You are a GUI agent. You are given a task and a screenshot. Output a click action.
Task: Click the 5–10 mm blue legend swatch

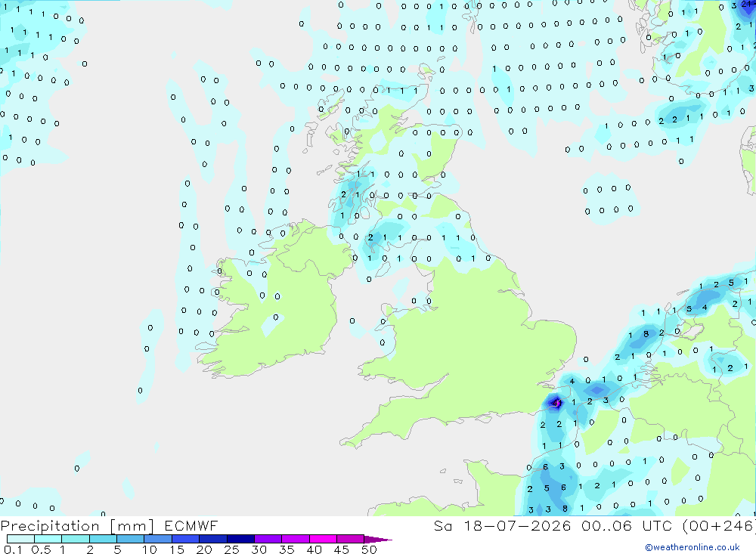pos(131,539)
